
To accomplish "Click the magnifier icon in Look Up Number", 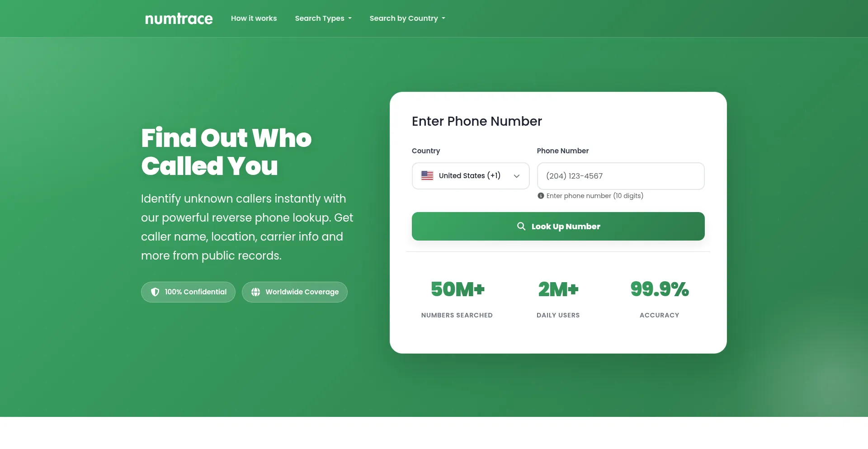I will point(521,226).
